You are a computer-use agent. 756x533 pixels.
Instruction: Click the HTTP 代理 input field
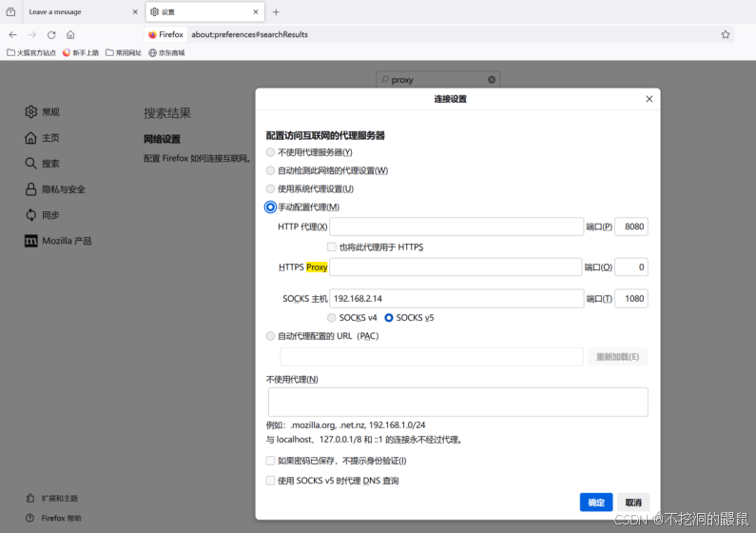click(x=456, y=227)
